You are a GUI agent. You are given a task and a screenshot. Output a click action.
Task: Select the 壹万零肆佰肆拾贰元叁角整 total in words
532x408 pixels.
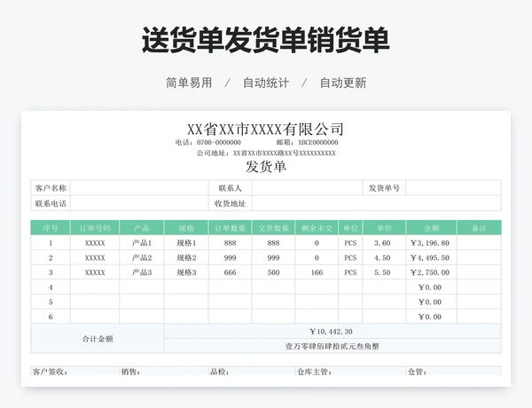point(332,346)
